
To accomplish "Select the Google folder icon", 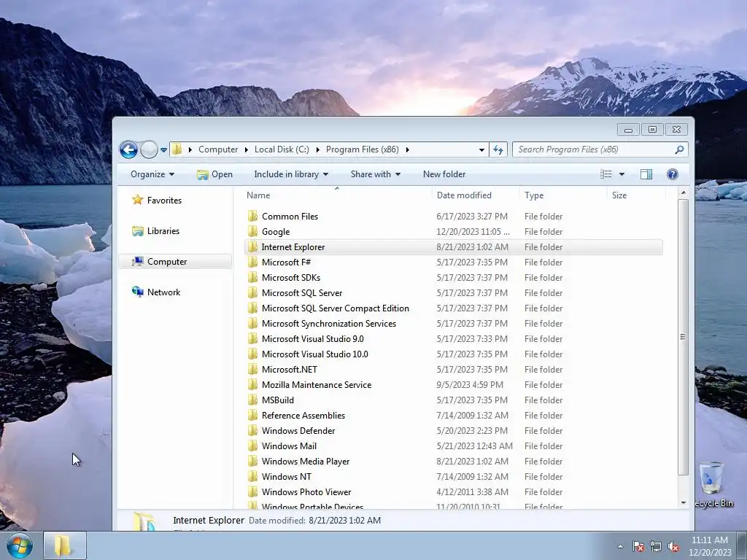I will [252, 231].
